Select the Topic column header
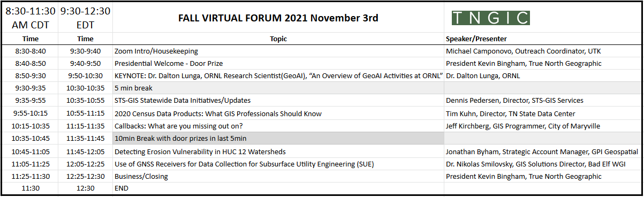 [278, 39]
